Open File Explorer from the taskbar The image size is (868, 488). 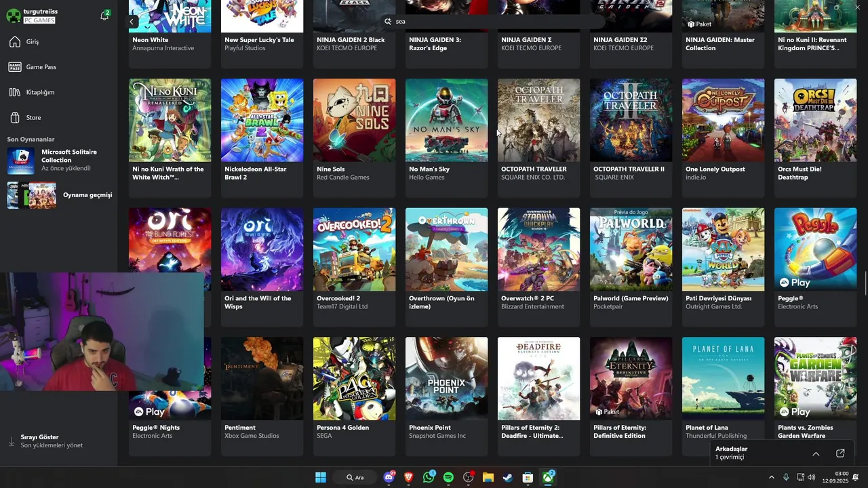pyautogui.click(x=488, y=478)
